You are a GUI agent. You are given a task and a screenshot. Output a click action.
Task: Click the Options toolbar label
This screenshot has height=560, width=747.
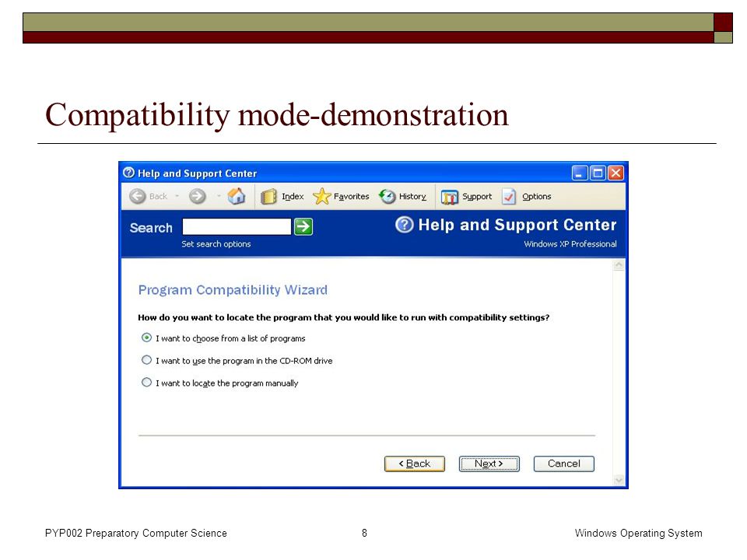[x=536, y=196]
